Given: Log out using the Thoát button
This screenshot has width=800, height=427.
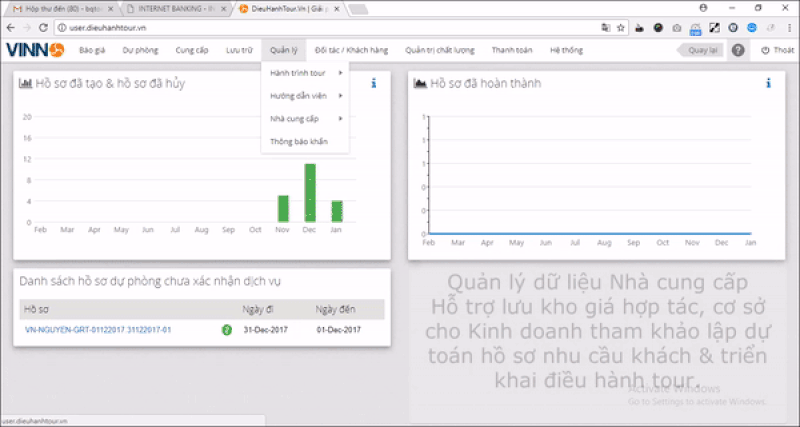Looking at the screenshot, I should point(777,50).
